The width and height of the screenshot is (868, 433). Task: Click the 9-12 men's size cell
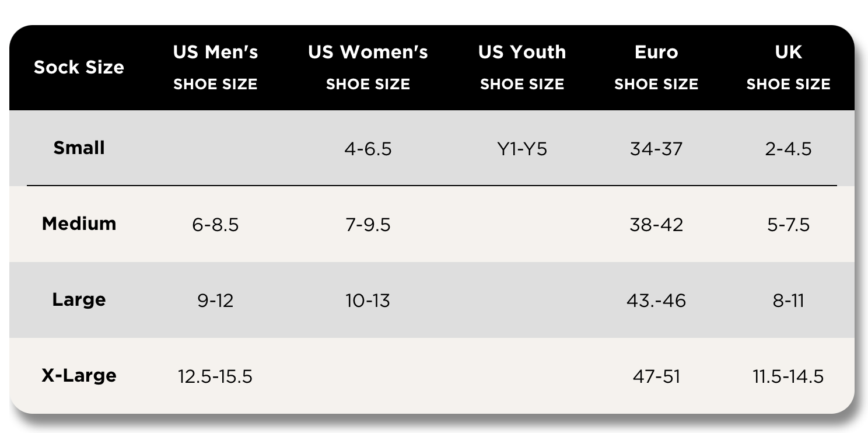pos(215,301)
